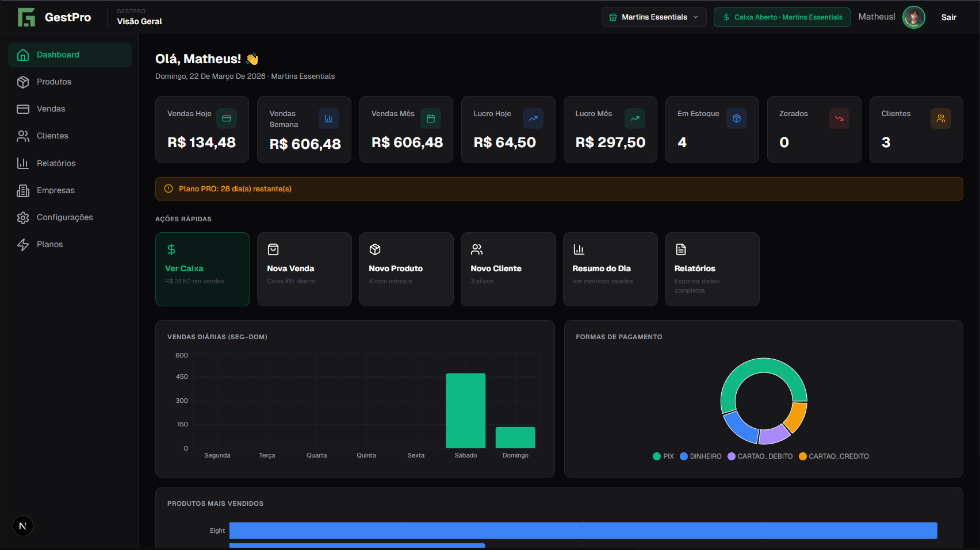Click the trend icon in Lucro Hoje card

coord(533,118)
